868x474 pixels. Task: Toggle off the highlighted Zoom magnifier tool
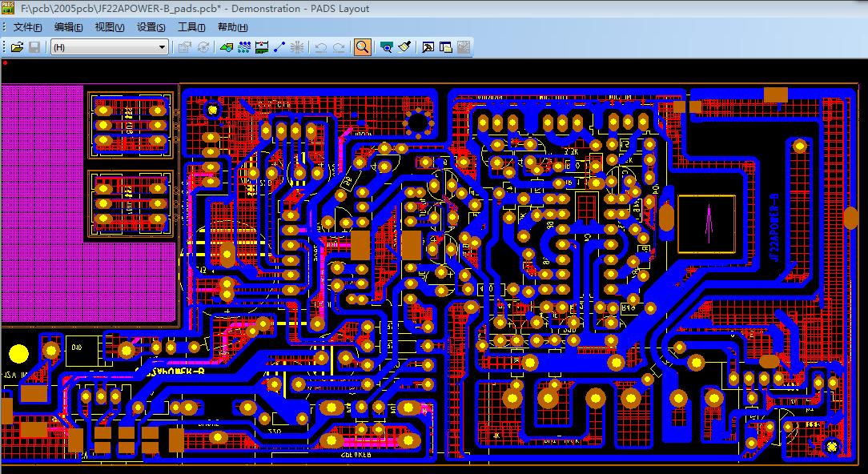pos(362,46)
